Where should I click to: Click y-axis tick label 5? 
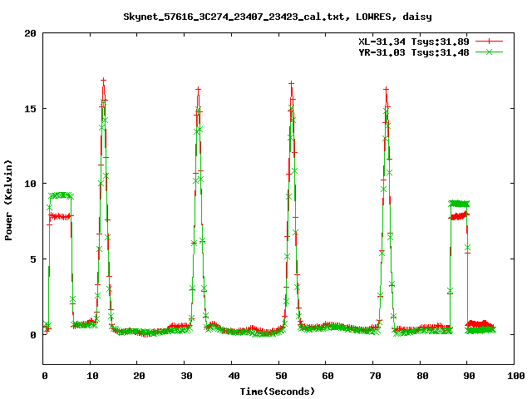coord(33,259)
